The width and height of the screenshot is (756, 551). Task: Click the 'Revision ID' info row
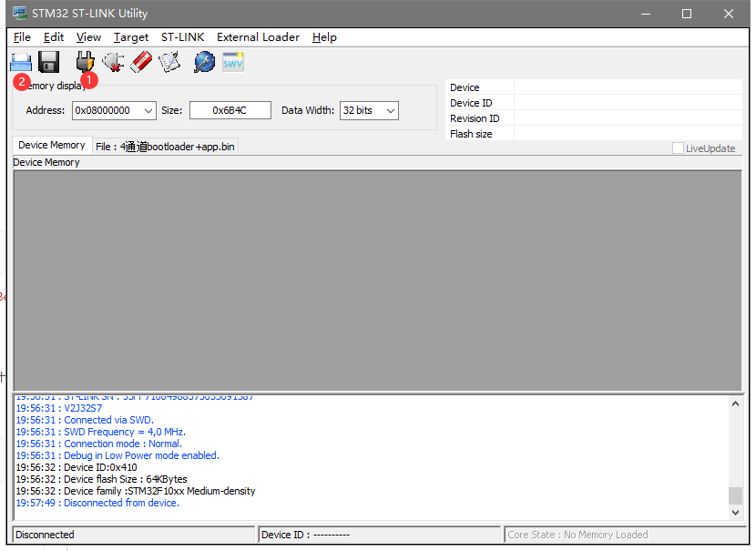pyautogui.click(x=594, y=118)
